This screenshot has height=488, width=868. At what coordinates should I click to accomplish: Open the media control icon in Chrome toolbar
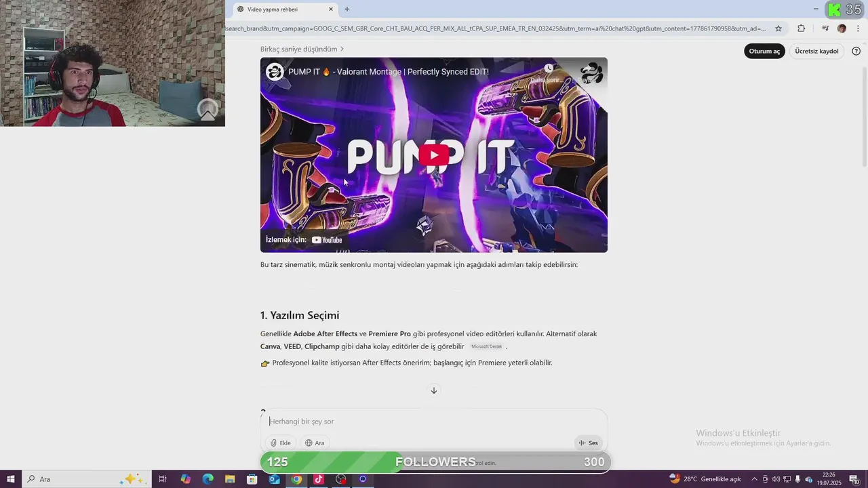(x=825, y=28)
